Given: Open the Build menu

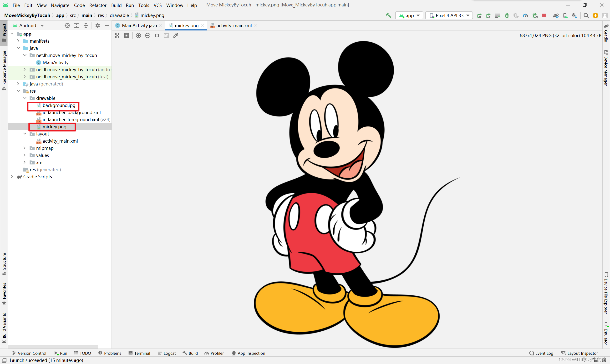Looking at the screenshot, I should tap(116, 5).
